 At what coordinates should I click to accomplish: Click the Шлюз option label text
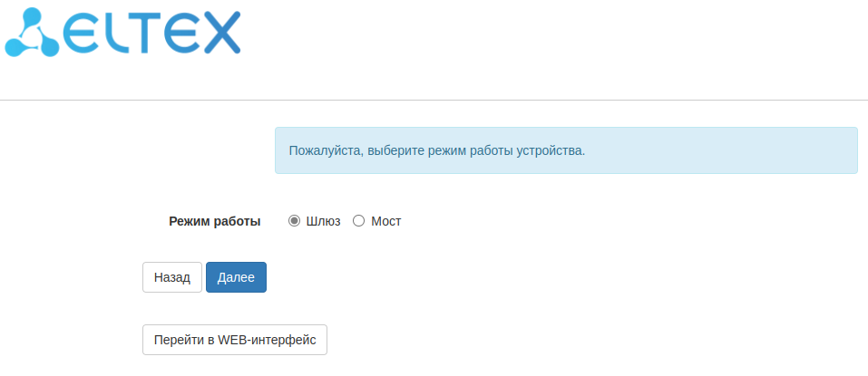[324, 221]
